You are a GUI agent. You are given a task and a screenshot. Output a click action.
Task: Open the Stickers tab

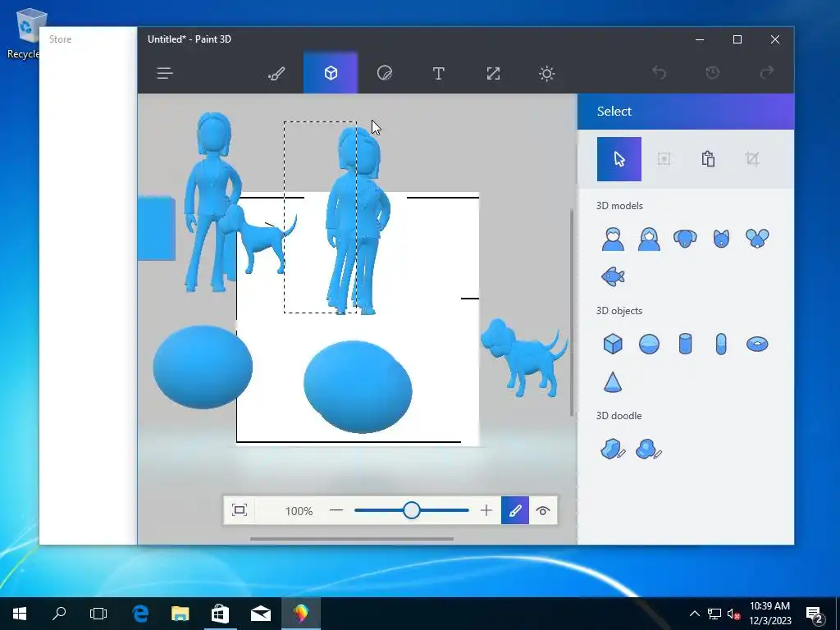(385, 73)
